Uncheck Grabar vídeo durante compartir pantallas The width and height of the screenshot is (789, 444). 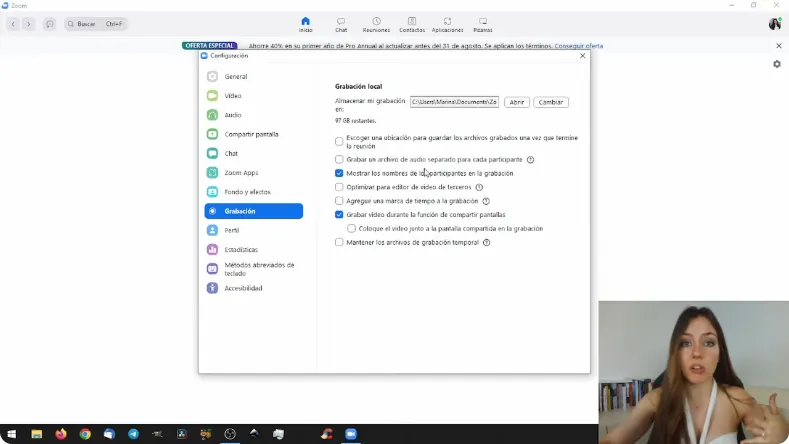point(339,214)
